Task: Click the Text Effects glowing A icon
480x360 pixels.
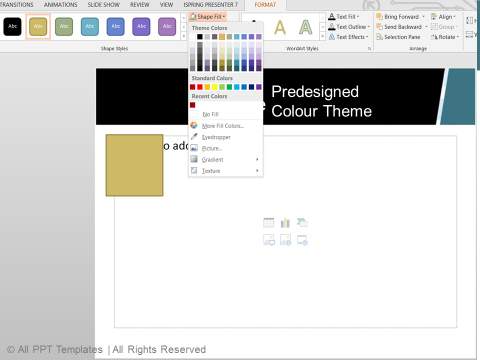Action: (x=332, y=37)
